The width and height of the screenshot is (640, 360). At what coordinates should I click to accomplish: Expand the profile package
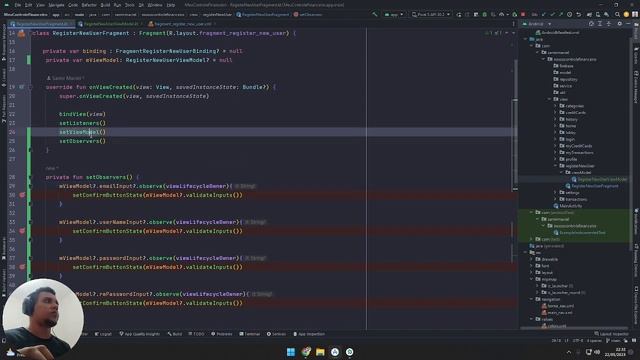555,159
